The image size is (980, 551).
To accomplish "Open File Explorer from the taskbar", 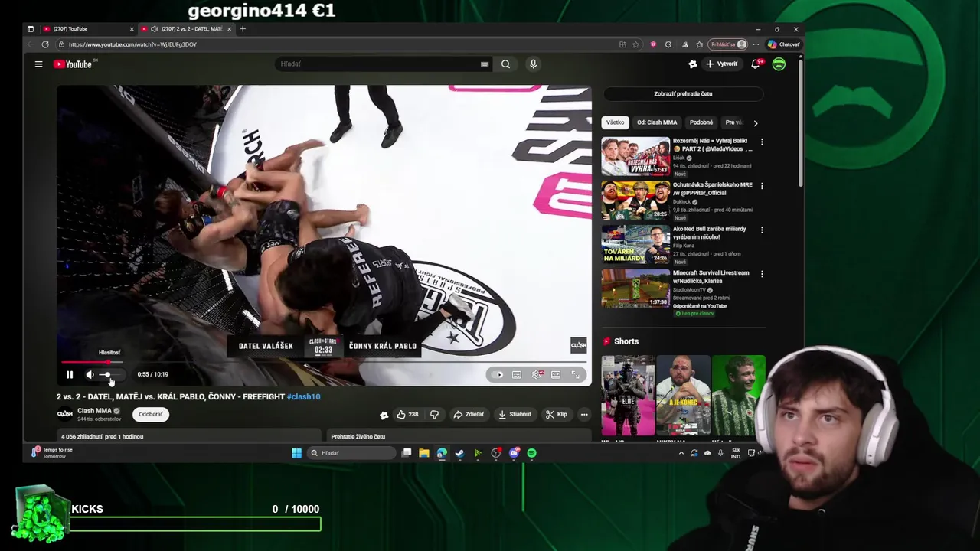I will point(423,453).
